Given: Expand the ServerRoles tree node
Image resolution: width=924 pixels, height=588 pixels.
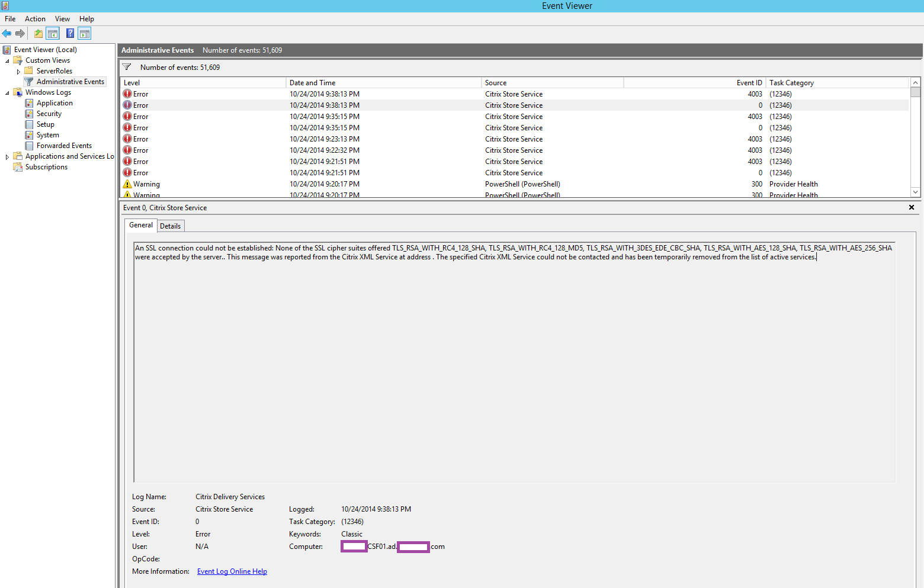Looking at the screenshot, I should click(18, 71).
